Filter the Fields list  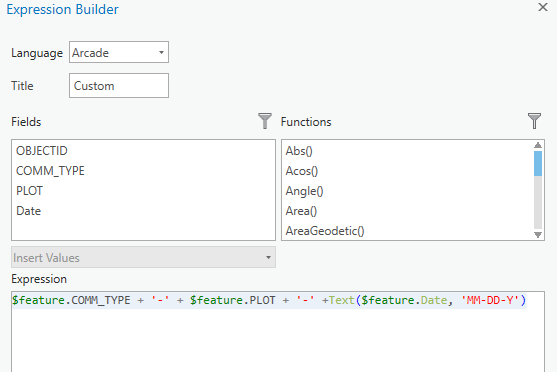point(265,121)
